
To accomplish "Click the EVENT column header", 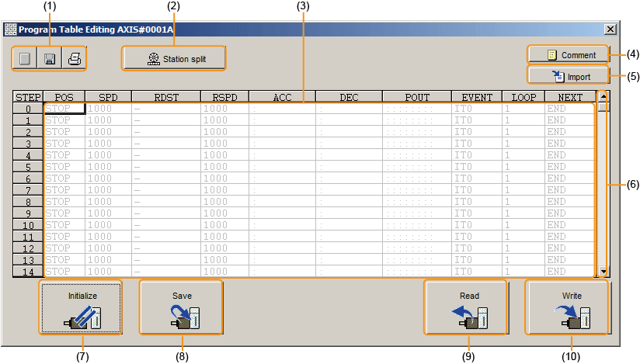I will point(476,97).
